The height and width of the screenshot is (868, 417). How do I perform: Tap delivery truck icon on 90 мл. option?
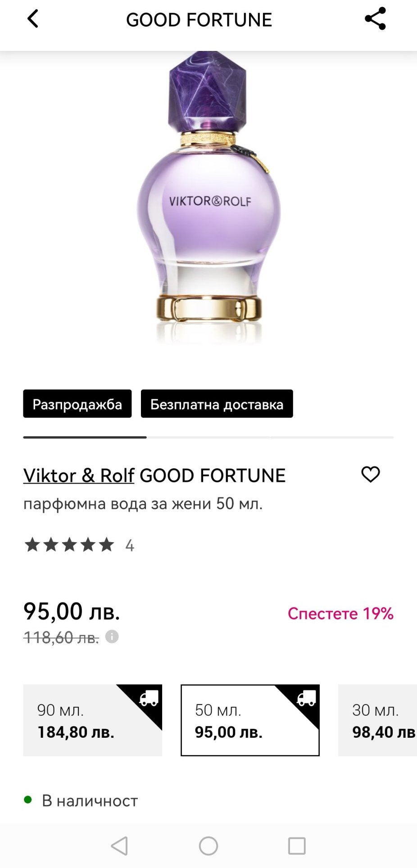coord(149,698)
